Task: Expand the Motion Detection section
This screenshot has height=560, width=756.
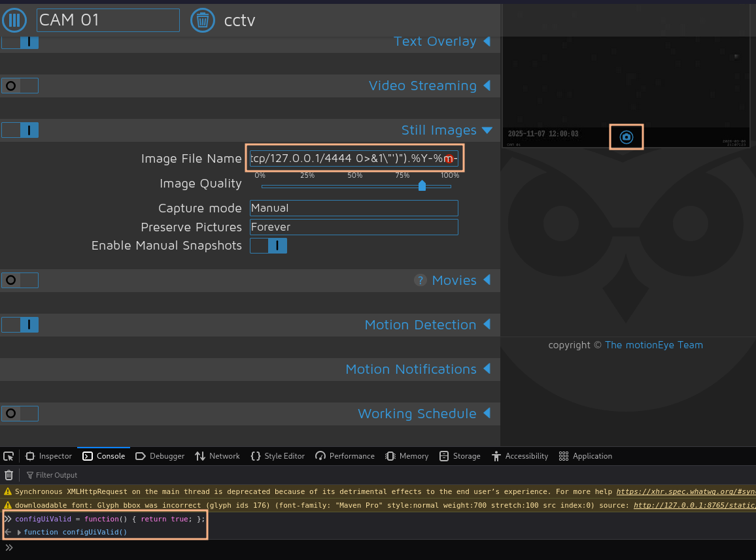Action: pos(428,325)
